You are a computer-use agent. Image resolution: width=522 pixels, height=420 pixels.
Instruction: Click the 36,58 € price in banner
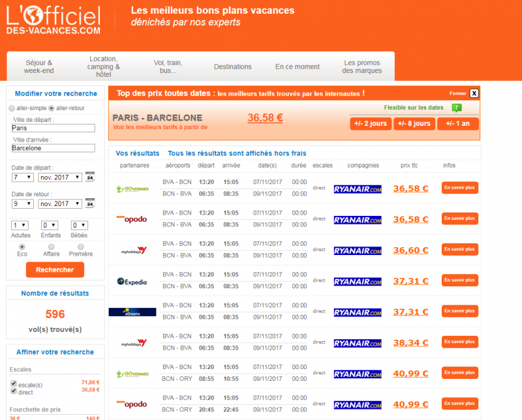click(x=265, y=117)
